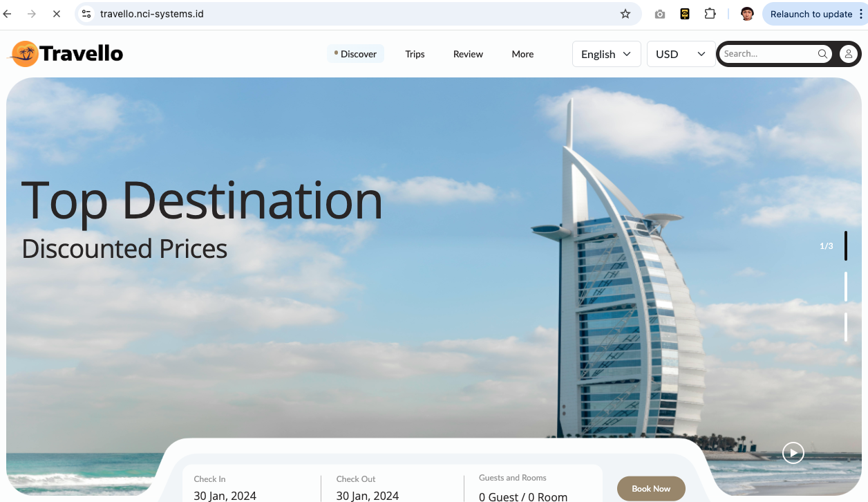Open the user profile icon
This screenshot has width=868, height=502.
pyautogui.click(x=848, y=54)
